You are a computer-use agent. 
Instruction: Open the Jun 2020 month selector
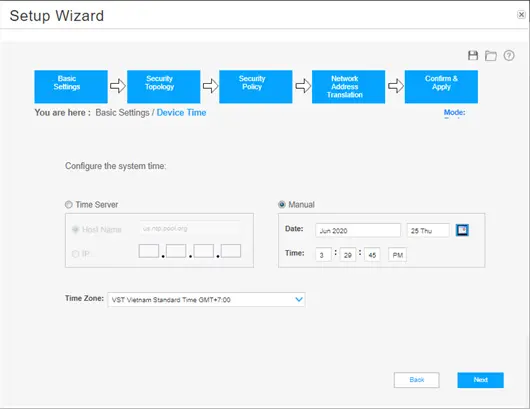pos(358,231)
